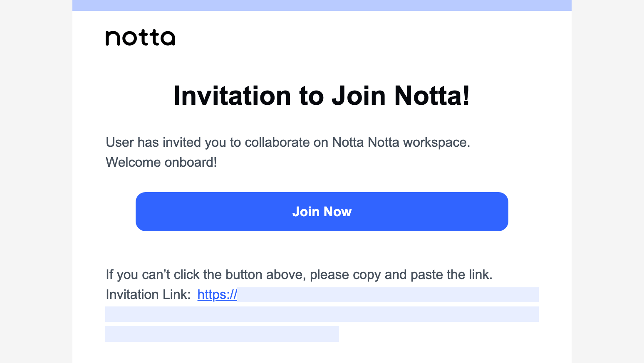Click the notta logo

pos(140,38)
